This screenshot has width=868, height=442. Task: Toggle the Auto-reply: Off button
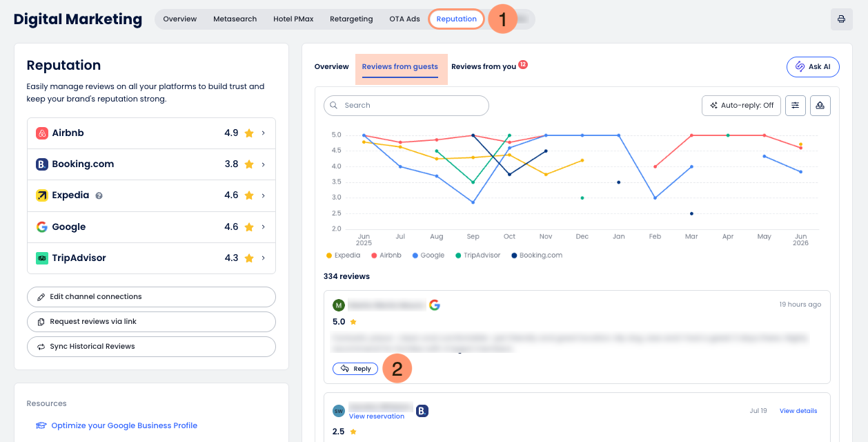742,105
